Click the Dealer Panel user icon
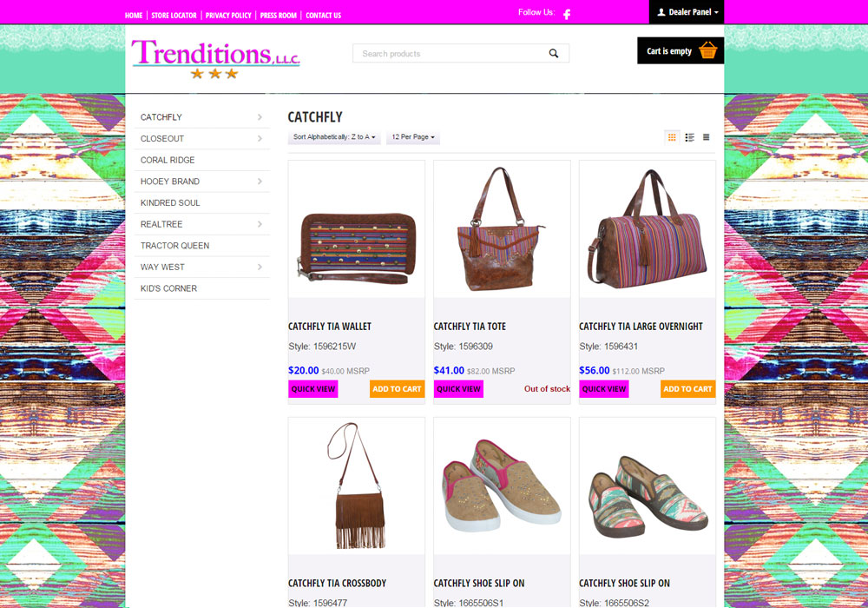The image size is (868, 608). click(x=661, y=12)
